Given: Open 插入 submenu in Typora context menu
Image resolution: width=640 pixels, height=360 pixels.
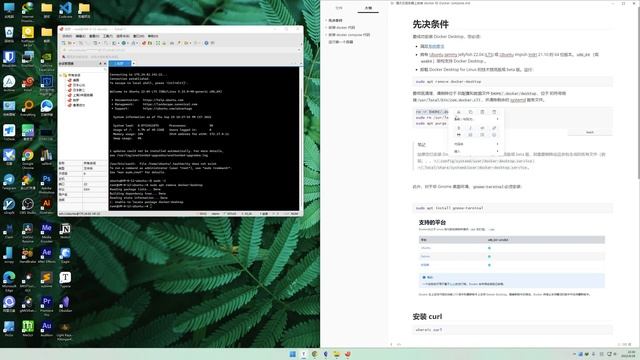Looking at the screenshot, I should [476, 151].
